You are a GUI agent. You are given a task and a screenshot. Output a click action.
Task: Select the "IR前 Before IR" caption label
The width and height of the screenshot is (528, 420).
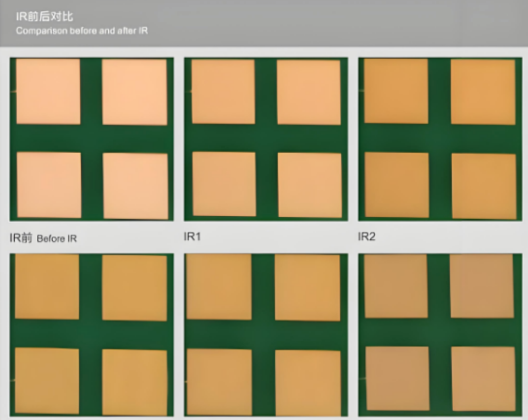(43, 238)
